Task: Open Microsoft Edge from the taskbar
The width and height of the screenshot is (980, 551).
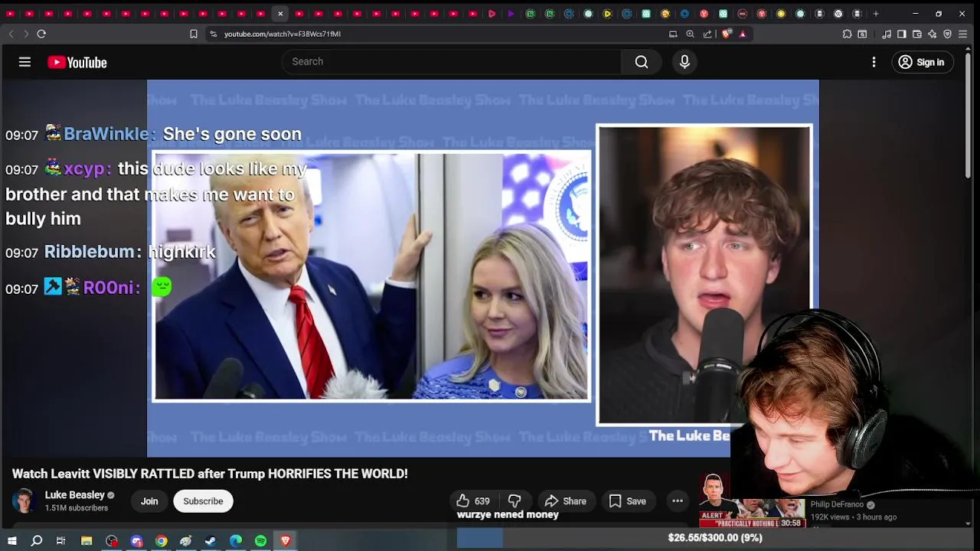Action: [236, 541]
